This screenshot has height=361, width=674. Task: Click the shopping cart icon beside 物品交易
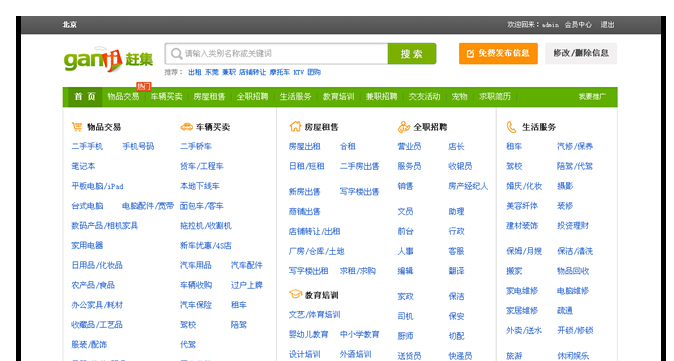pyautogui.click(x=77, y=127)
